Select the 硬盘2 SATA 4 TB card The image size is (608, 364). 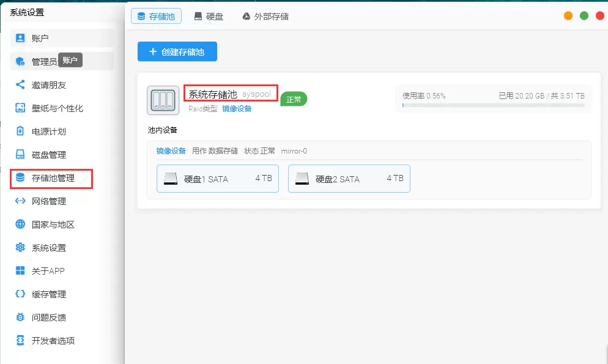[349, 179]
